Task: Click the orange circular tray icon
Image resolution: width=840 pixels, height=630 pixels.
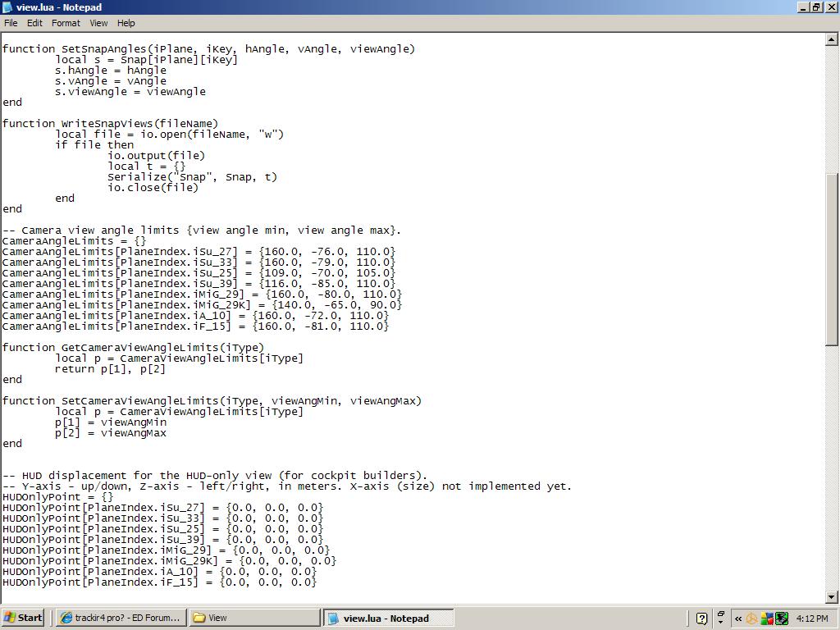Action: coord(751,619)
